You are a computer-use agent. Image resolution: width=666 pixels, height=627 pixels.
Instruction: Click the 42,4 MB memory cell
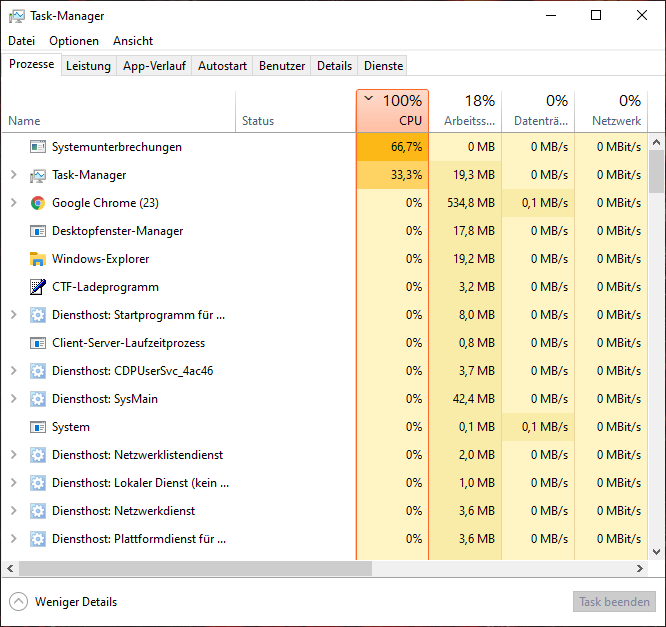coord(466,399)
